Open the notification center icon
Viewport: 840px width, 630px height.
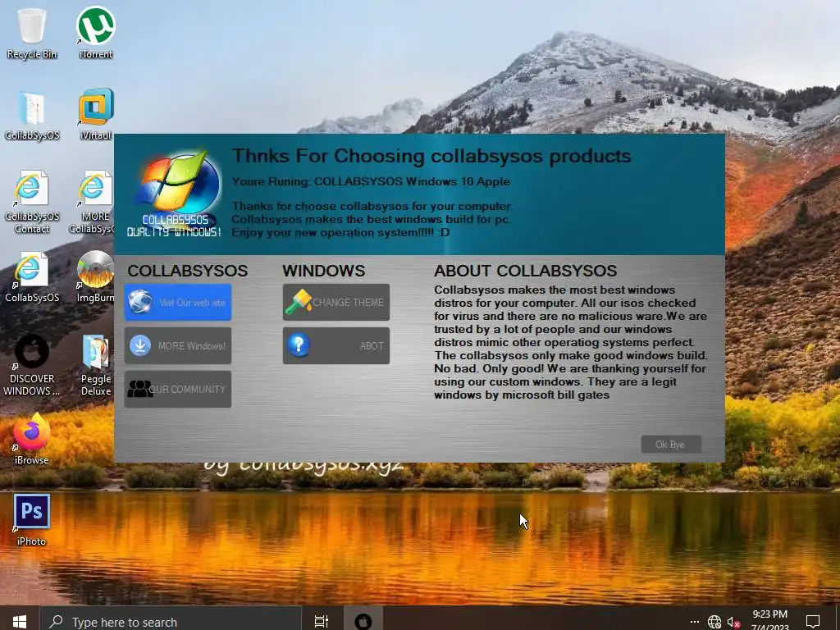tap(813, 621)
